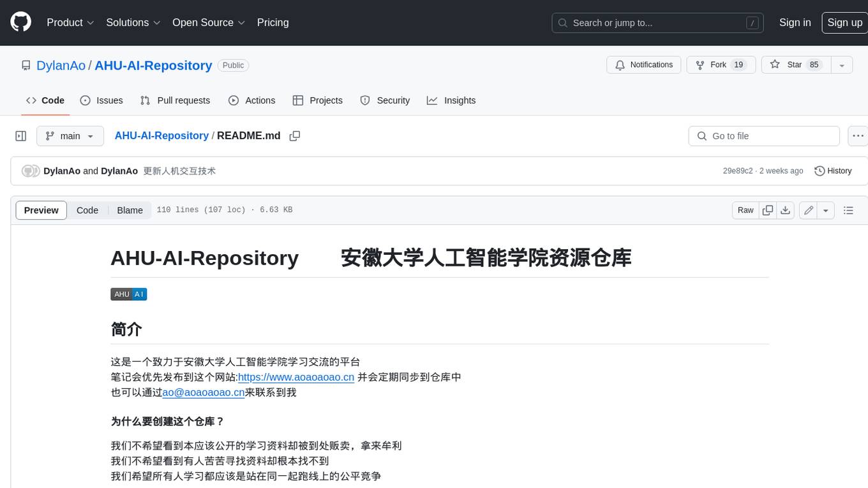Switch to the Actions tab
Viewport: 868px width, 488px height.
coord(251,100)
